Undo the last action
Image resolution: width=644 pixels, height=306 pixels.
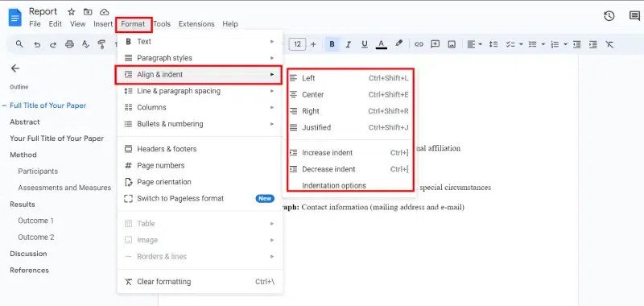pos(37,44)
